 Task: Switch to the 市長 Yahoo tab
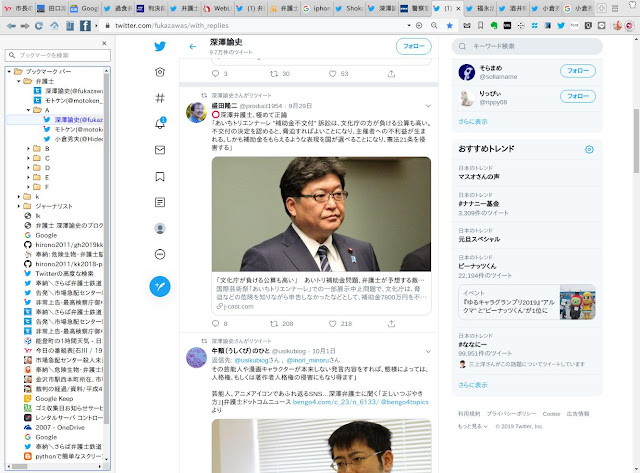tap(18, 8)
